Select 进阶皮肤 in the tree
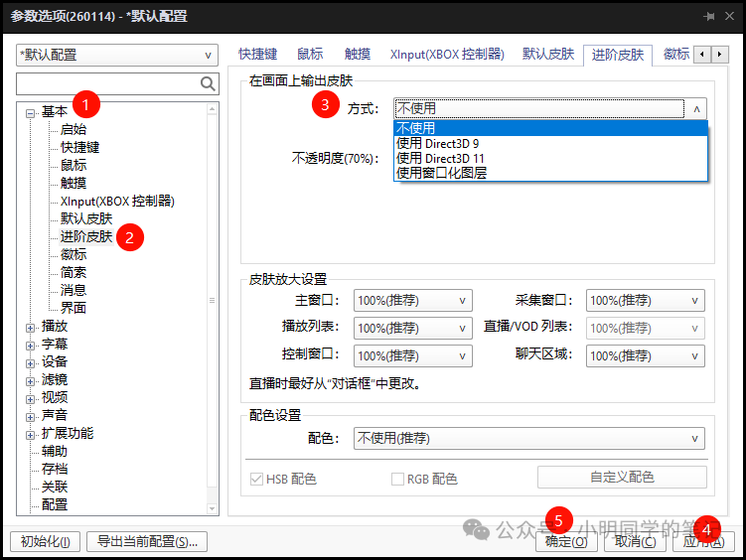Image resolution: width=746 pixels, height=560 pixels. [x=85, y=237]
